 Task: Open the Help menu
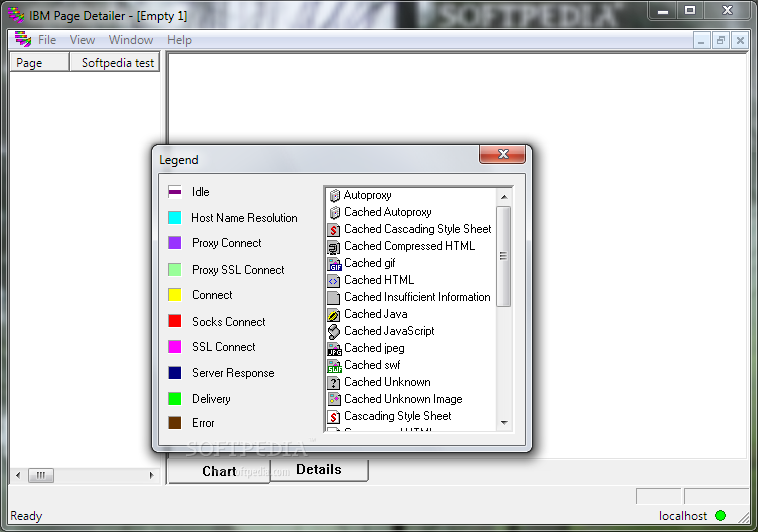pos(179,40)
